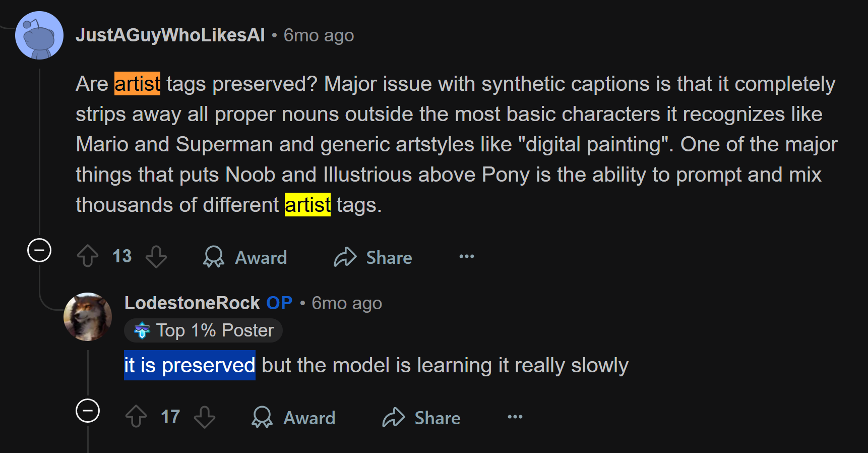Open JustAGuyWhoLikesAI's user profile link
Screen dimensions: 868x453
(x=170, y=35)
